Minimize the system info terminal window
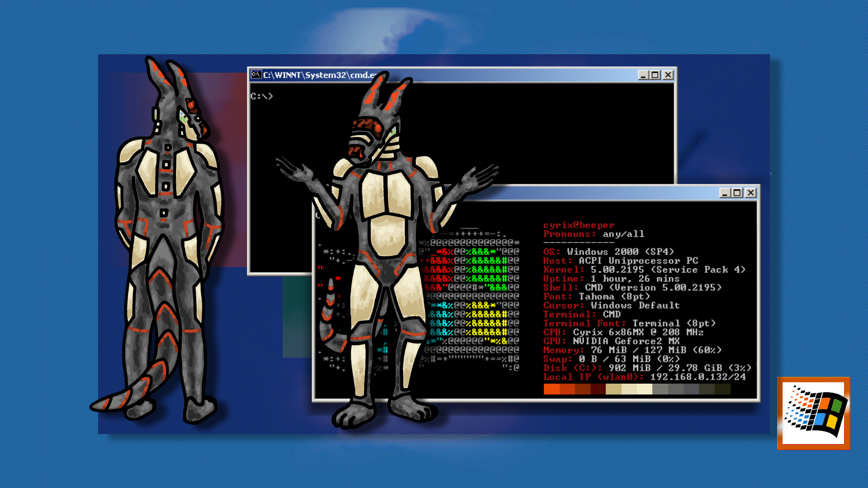The image size is (868, 488). point(725,193)
